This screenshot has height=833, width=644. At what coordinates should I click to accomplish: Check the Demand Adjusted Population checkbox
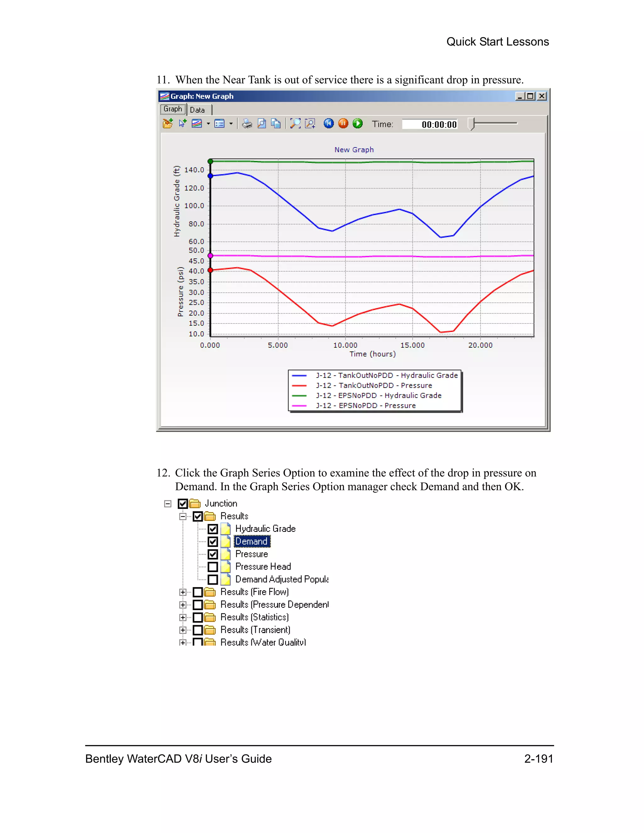click(213, 580)
